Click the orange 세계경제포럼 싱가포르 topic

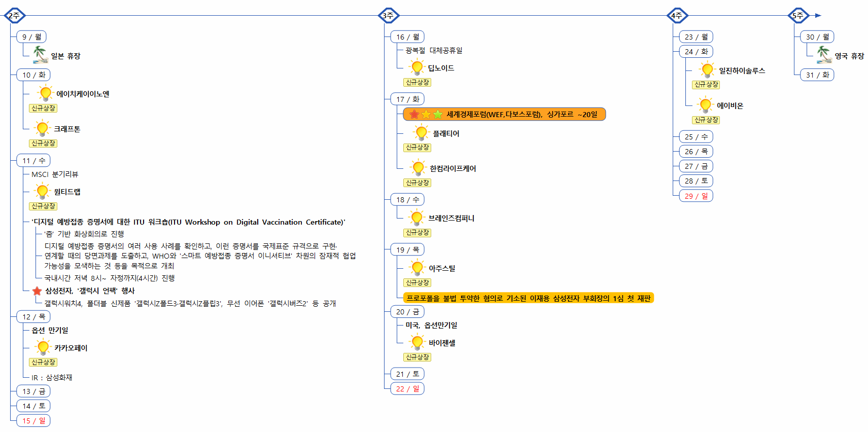504,114
